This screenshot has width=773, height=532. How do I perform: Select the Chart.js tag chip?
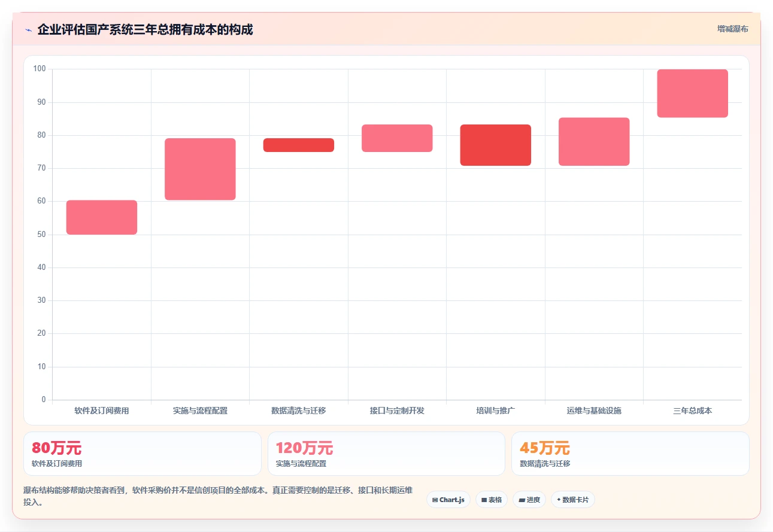point(448,500)
